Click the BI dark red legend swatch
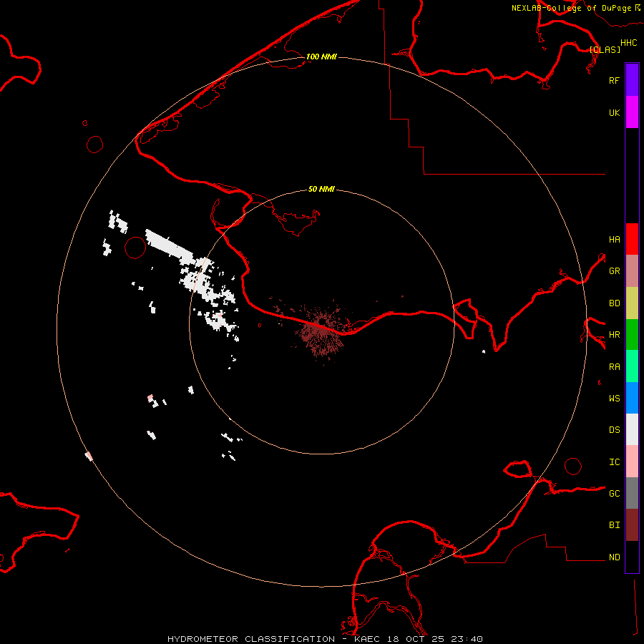The height and width of the screenshot is (644, 644). 632,525
